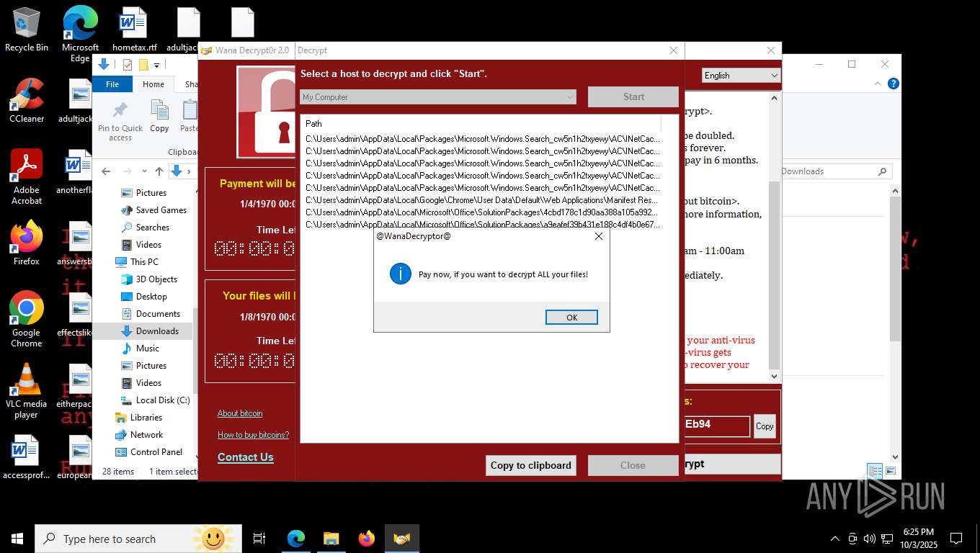The image size is (980, 553).
Task: Click the Copy button next to the bitcoin address
Action: 765,426
